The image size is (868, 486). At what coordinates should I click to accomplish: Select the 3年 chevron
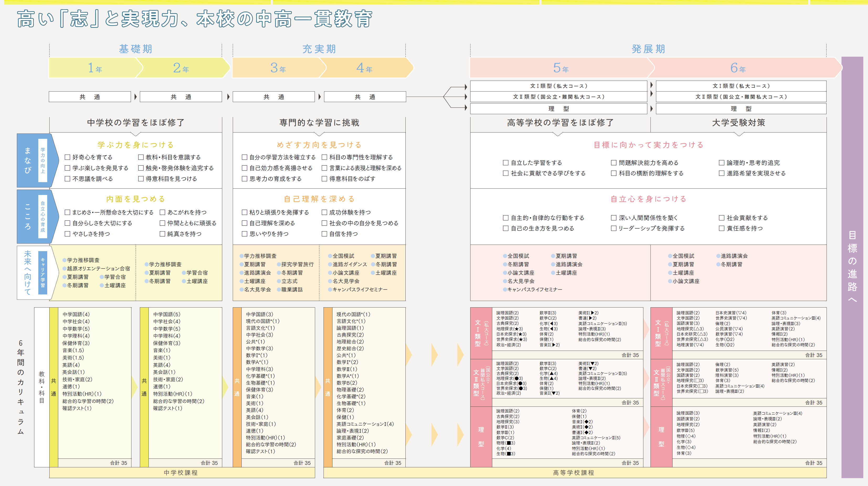278,68
